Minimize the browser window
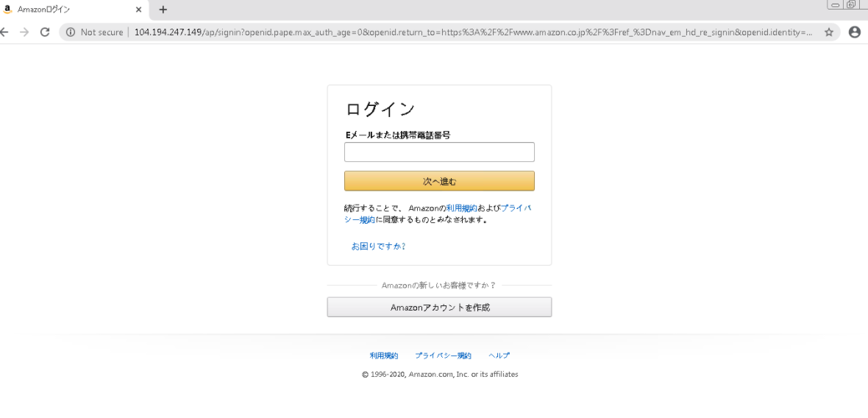 tap(836, 5)
